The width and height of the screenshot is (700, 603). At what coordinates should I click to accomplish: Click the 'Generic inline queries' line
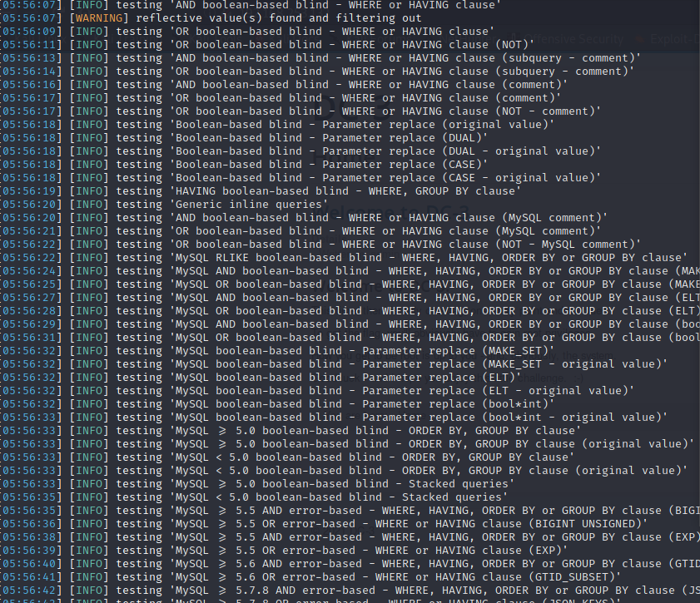pos(164,205)
